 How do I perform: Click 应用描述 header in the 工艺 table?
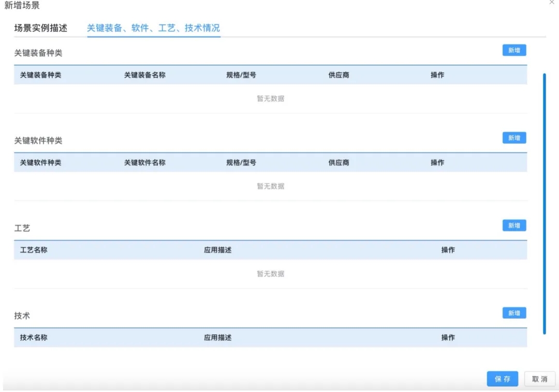pos(217,250)
